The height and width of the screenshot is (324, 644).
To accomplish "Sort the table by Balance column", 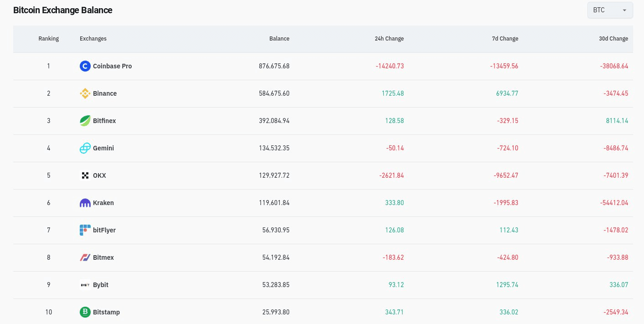I will coord(279,39).
